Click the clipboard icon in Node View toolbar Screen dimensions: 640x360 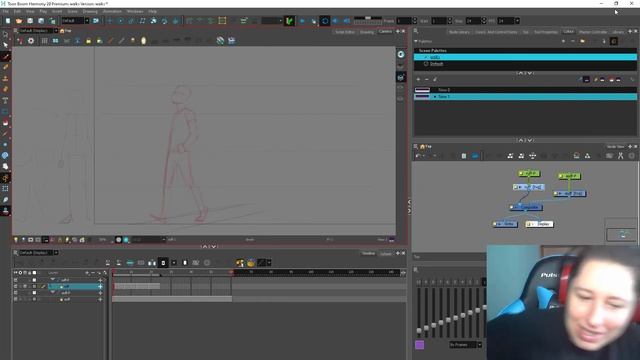pos(464,156)
